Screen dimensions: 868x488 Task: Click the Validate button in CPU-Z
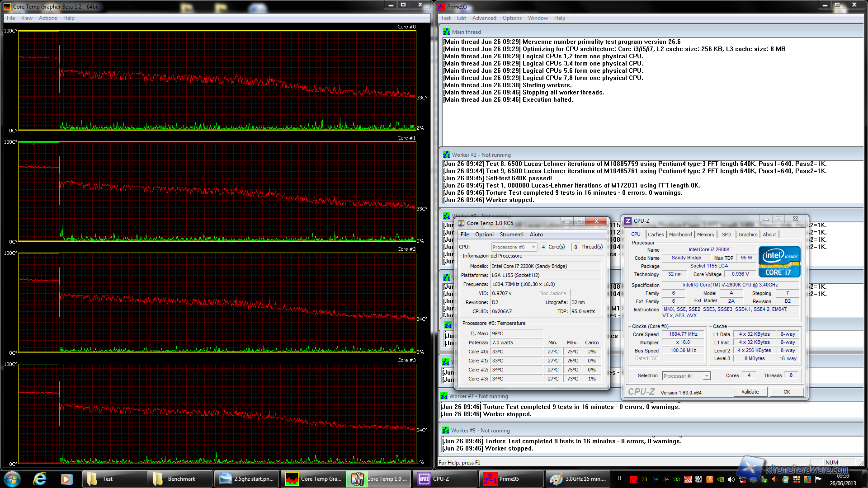click(x=750, y=392)
